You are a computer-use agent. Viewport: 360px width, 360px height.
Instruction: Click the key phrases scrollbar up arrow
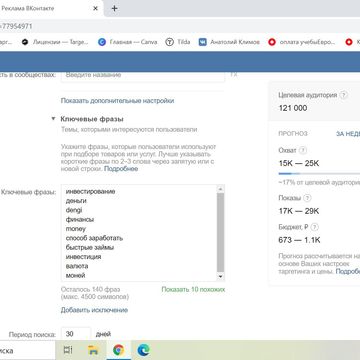[x=220, y=189]
